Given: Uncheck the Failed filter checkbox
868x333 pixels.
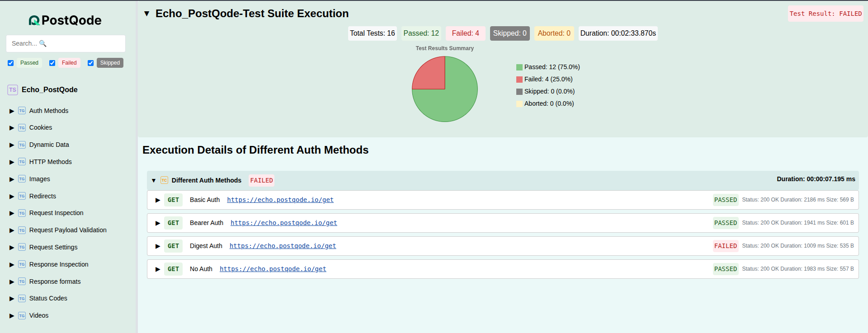Looking at the screenshot, I should coord(52,63).
